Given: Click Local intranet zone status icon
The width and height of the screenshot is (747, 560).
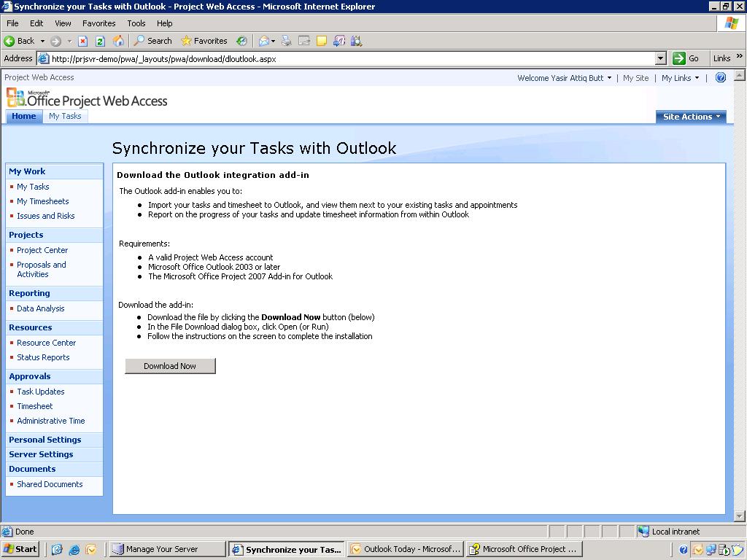Looking at the screenshot, I should click(x=643, y=532).
